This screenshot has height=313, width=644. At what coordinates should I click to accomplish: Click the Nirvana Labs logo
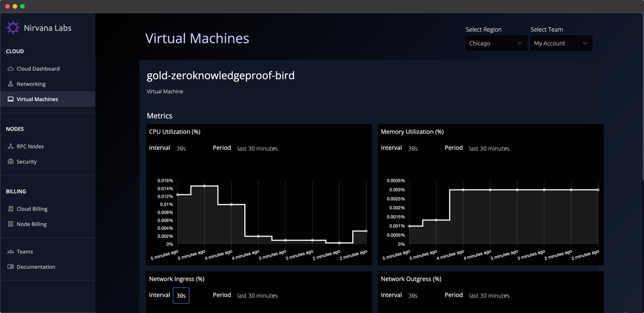(x=13, y=27)
